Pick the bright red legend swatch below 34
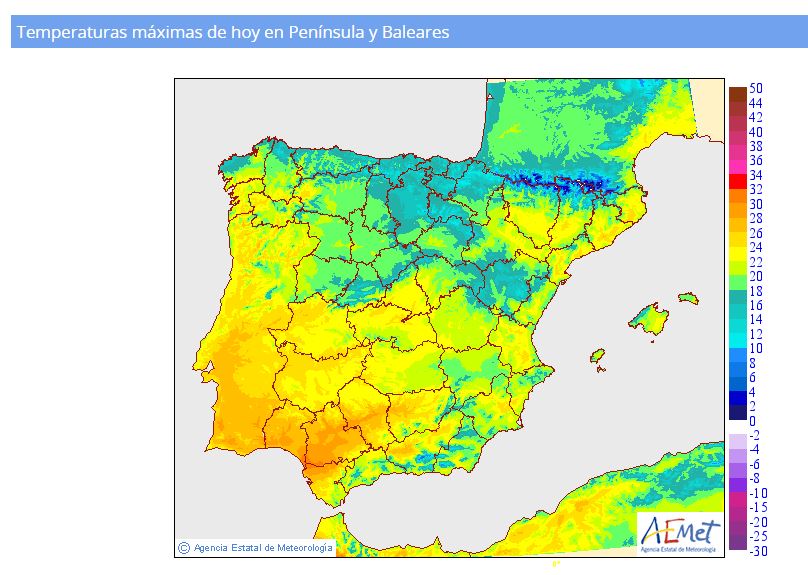 click(737, 181)
